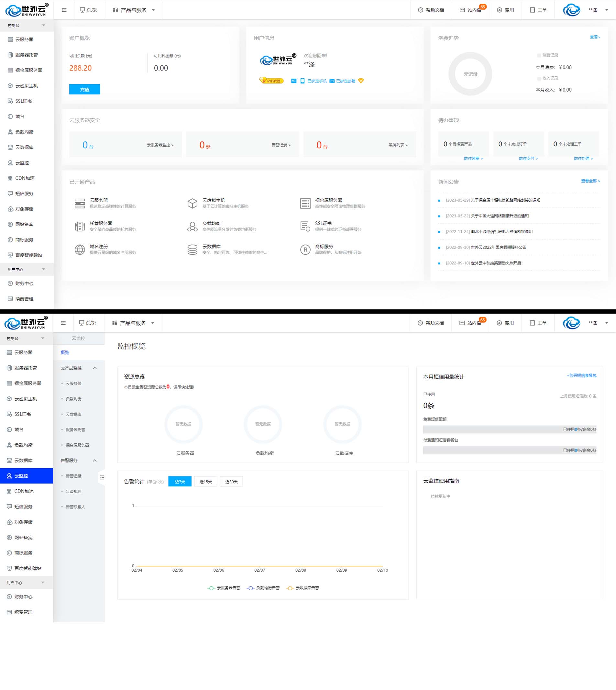Switch alarm statistics to 近15天
Viewport: 616px width, 690px height.
205,482
